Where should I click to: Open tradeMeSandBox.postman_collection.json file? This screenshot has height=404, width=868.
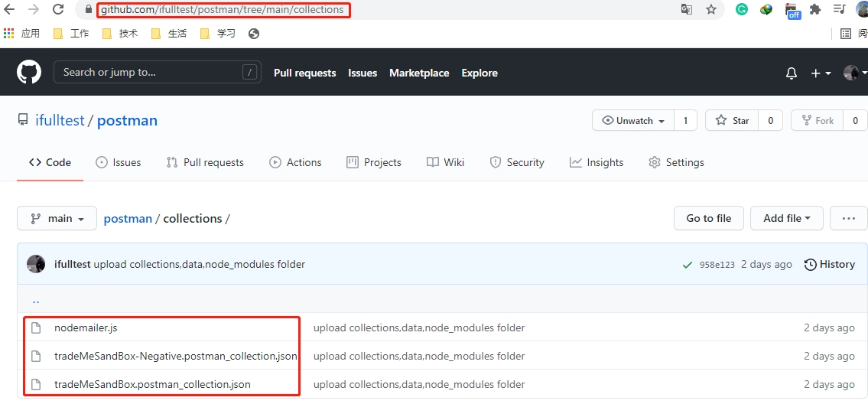coord(152,384)
